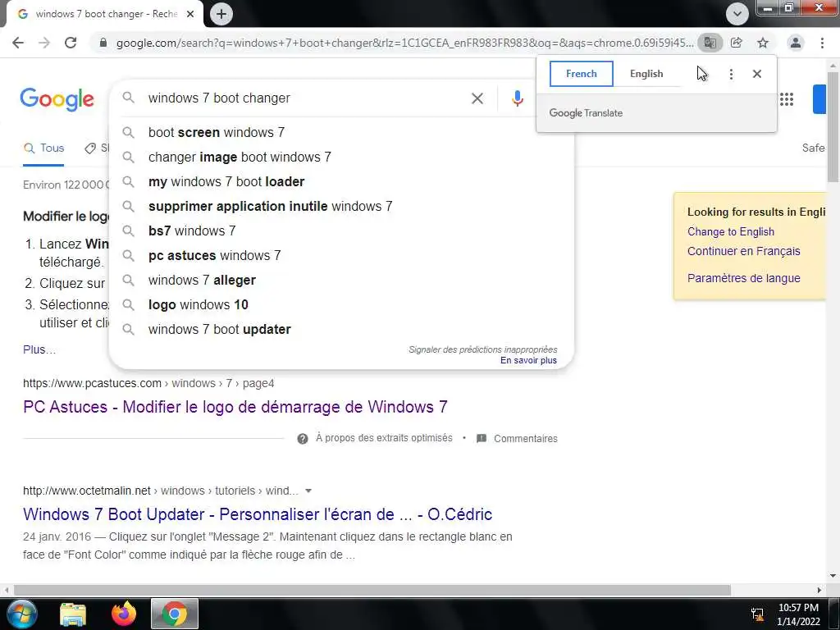
Task: Go forward with the browser forward arrow
Action: (x=44, y=43)
